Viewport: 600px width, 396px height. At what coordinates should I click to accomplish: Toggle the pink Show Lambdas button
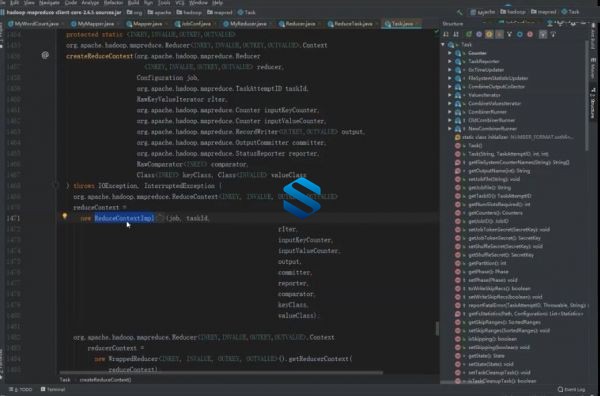tap(530, 34)
